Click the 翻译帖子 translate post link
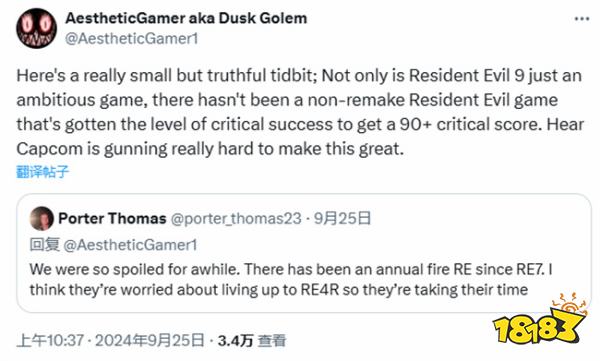This screenshot has height=361, width=600. coord(42,172)
